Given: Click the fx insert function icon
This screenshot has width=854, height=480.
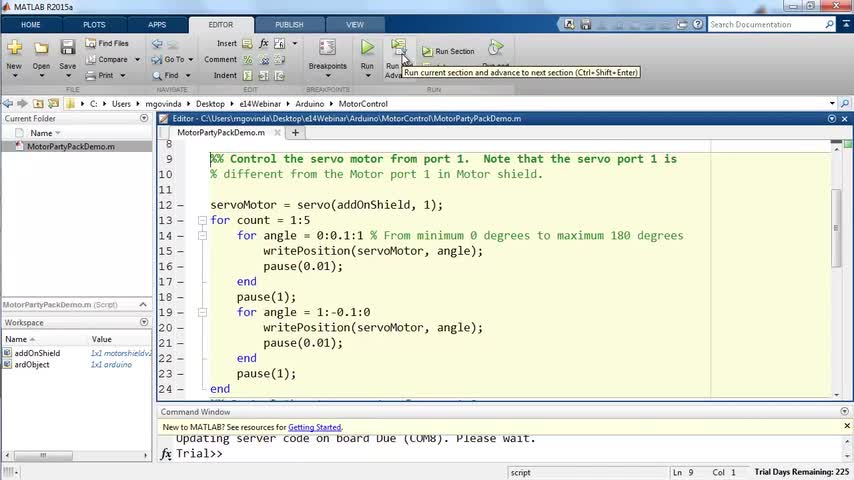Looking at the screenshot, I should point(264,43).
